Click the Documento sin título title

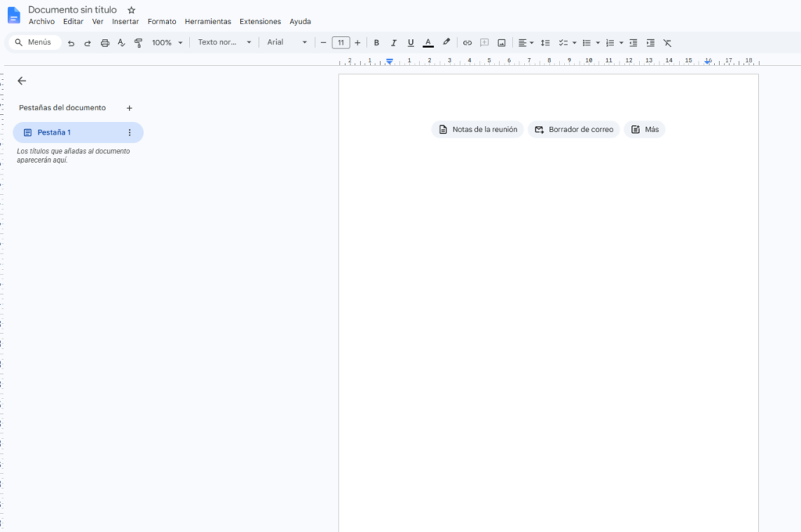click(72, 9)
